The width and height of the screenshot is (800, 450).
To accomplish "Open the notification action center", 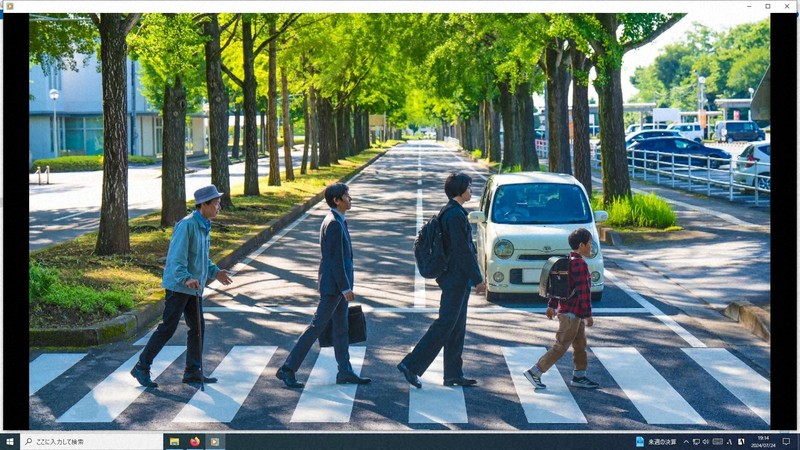I will [786, 441].
